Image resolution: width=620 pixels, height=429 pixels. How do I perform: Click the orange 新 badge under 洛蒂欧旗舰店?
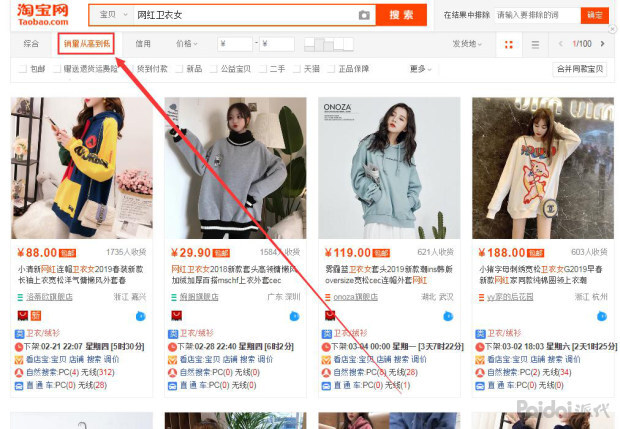tap(36, 316)
